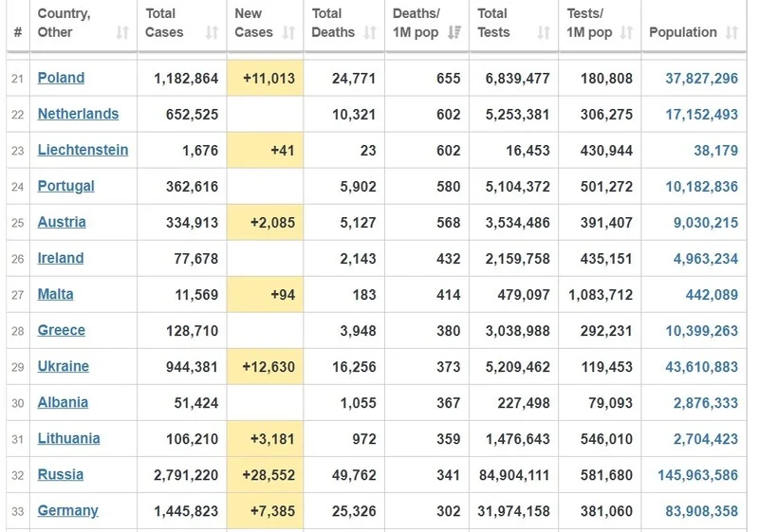The height and width of the screenshot is (532, 759).
Task: Sort by New Cases column arrows
Action: click(x=288, y=32)
